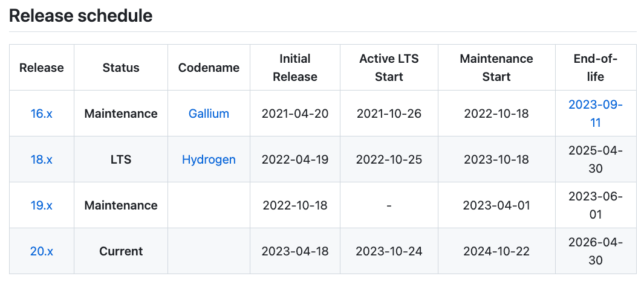Follow the 19.x release link
Image resolution: width=644 pixels, height=285 pixels.
[x=41, y=205]
